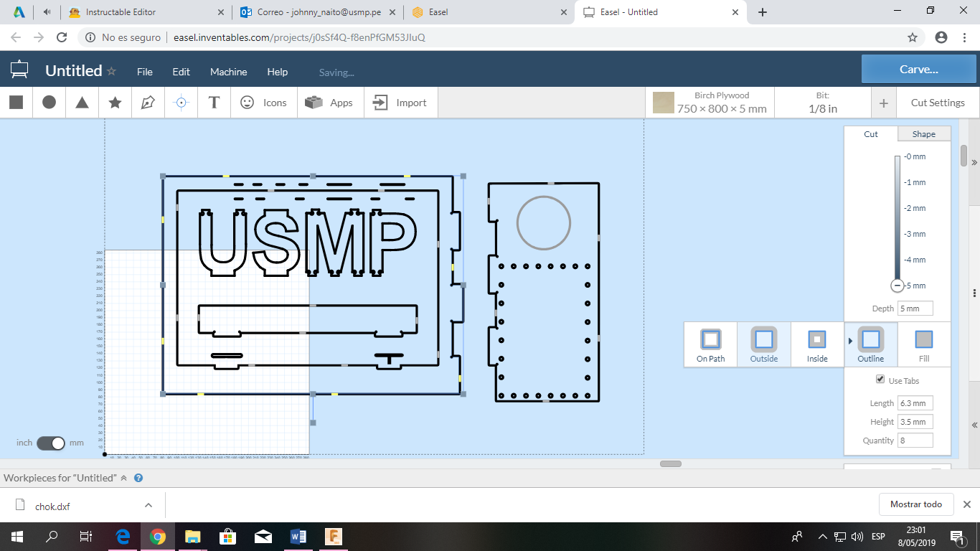Bookmark this page with star
The image size is (980, 551).
(913, 37)
